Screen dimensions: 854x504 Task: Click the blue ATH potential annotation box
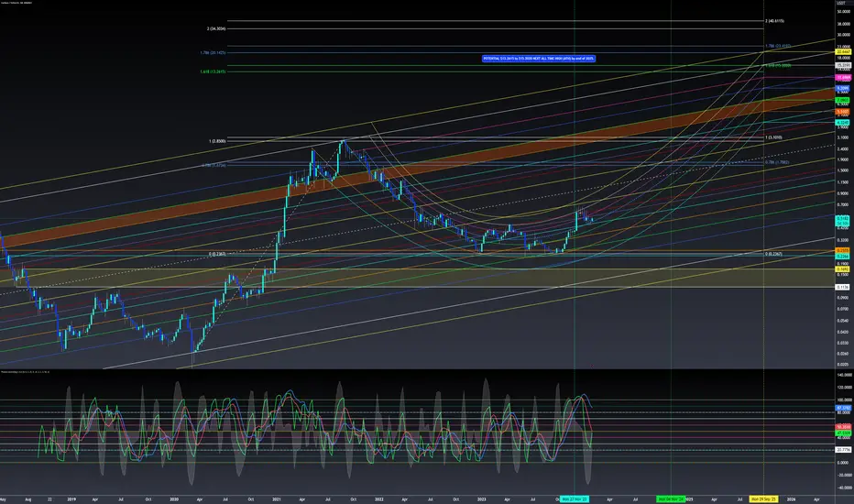click(538, 59)
